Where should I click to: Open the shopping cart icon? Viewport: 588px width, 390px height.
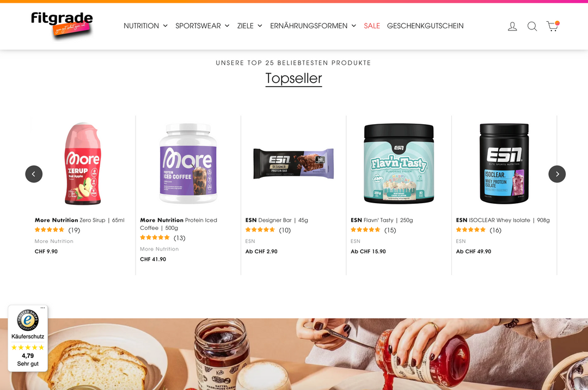click(553, 26)
